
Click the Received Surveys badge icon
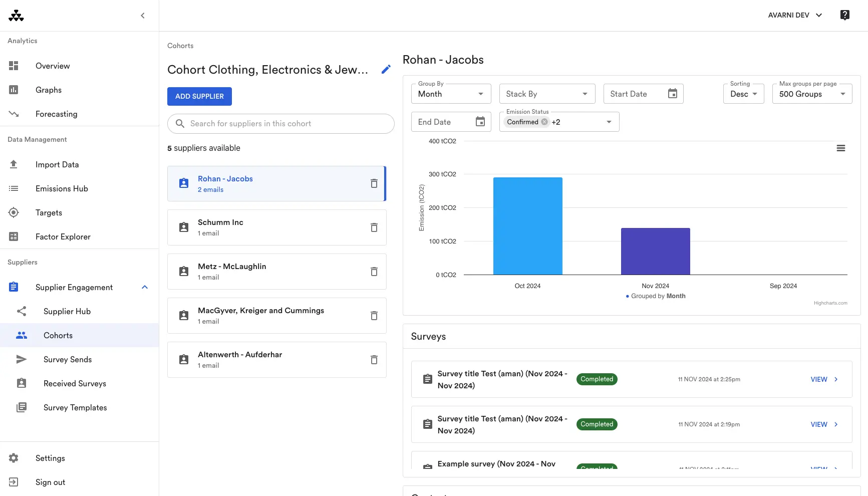pyautogui.click(x=22, y=383)
